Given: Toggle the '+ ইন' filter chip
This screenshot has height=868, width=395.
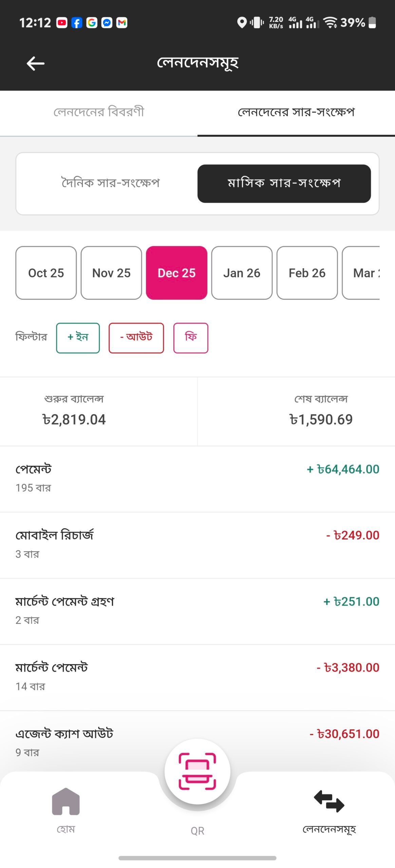Looking at the screenshot, I should (x=78, y=338).
